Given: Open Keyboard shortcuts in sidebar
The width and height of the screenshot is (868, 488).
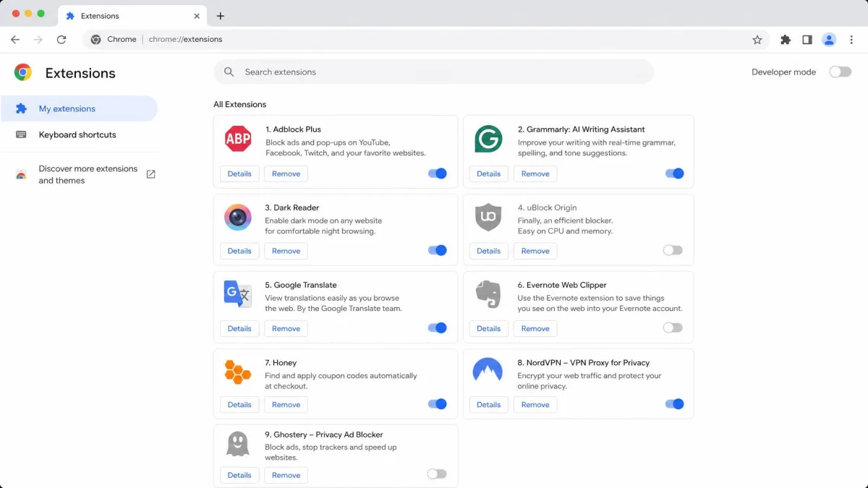Looking at the screenshot, I should pyautogui.click(x=79, y=134).
